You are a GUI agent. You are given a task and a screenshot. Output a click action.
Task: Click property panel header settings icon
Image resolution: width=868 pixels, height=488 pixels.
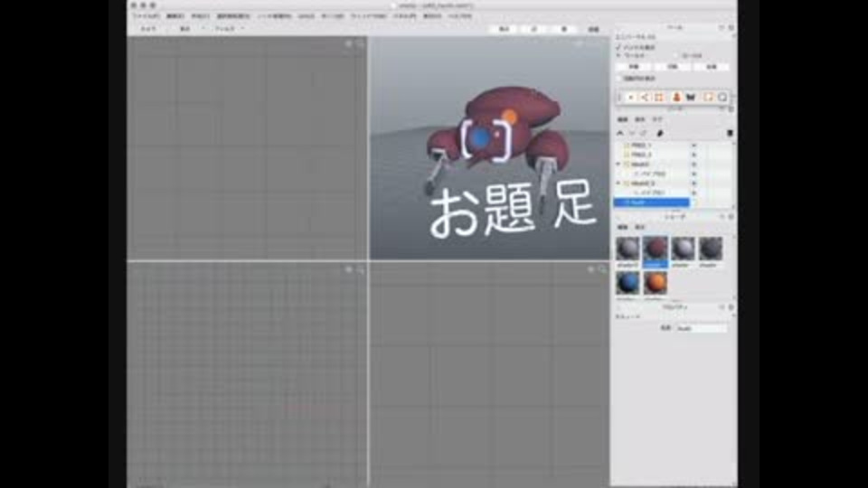[731, 307]
